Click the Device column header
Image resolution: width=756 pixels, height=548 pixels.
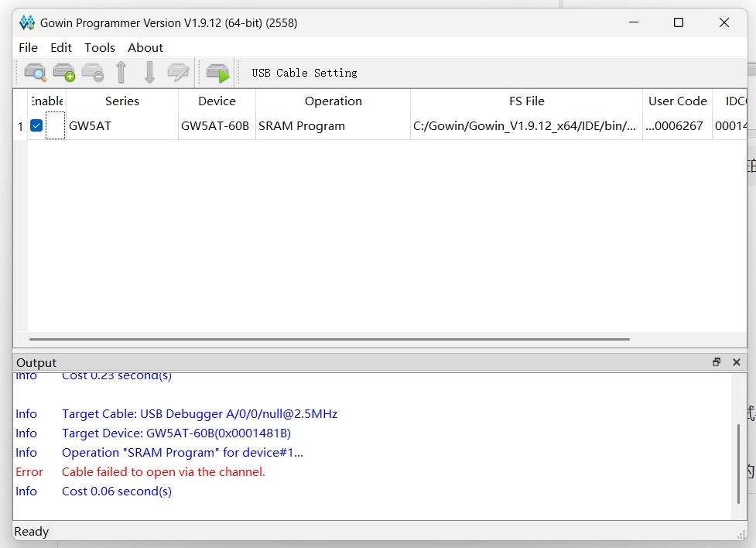pyautogui.click(x=217, y=101)
